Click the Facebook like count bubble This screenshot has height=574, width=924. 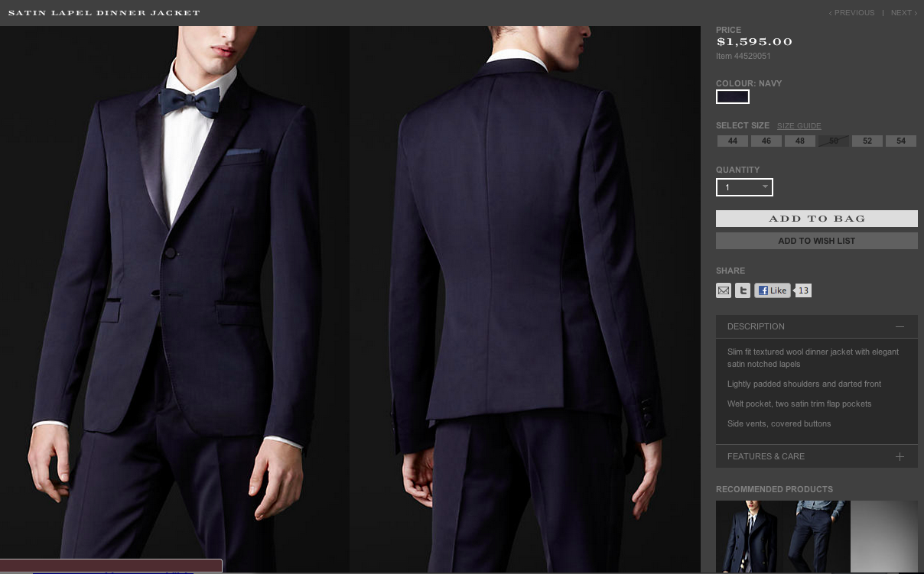coord(803,290)
